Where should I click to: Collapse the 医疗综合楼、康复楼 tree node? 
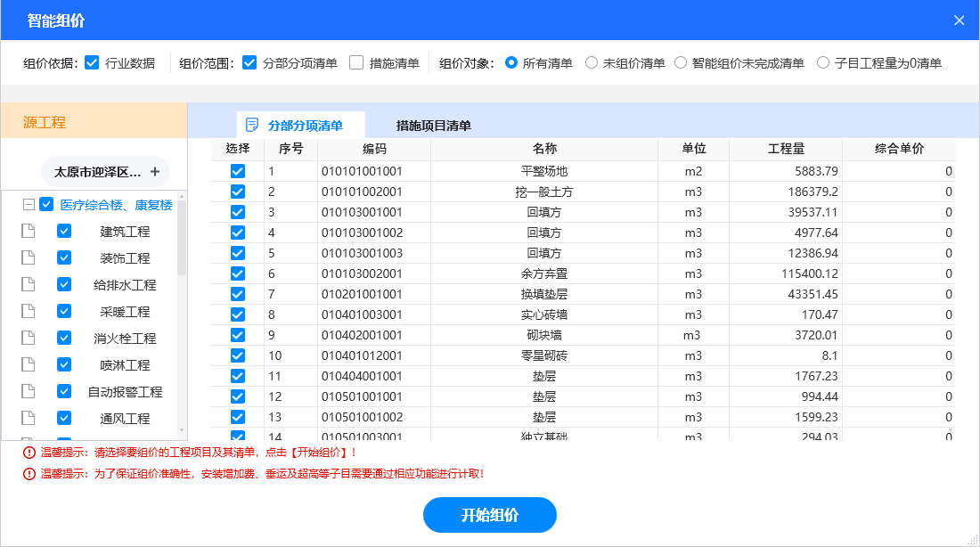(x=29, y=205)
